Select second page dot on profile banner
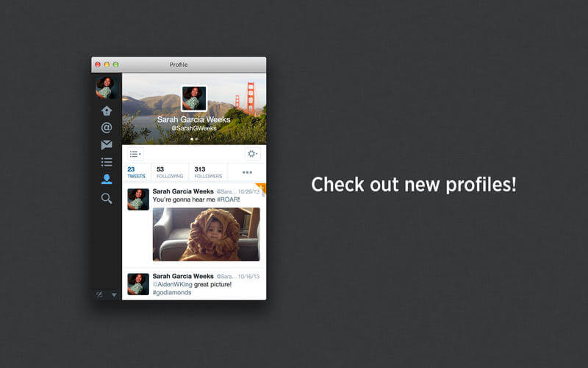This screenshot has height=368, width=588. [x=196, y=139]
